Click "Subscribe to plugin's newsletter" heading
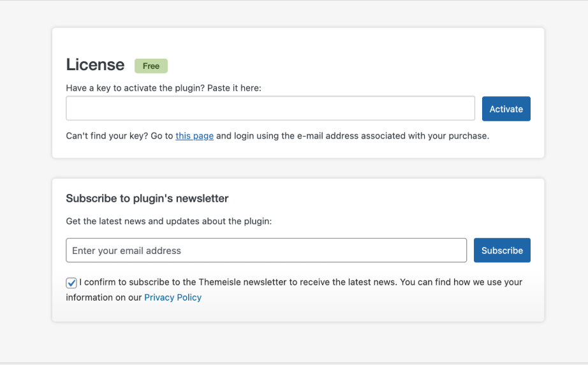The image size is (588, 365). pos(147,198)
